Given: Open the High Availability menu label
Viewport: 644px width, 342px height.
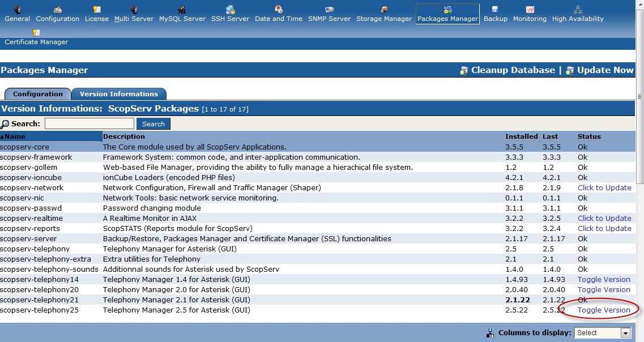Looking at the screenshot, I should coord(578,19).
